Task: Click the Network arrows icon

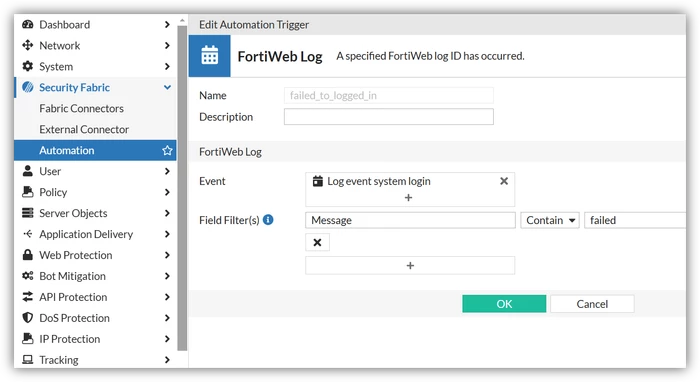Action: coord(28,45)
